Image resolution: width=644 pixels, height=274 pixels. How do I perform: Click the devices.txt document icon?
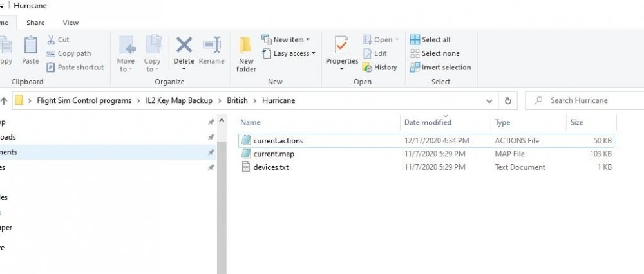pos(246,167)
